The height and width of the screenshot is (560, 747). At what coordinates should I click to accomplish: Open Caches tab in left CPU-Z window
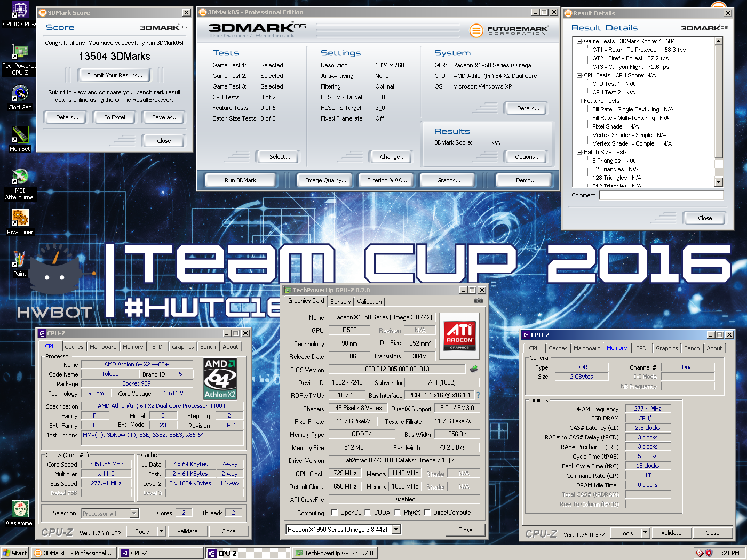pyautogui.click(x=74, y=347)
